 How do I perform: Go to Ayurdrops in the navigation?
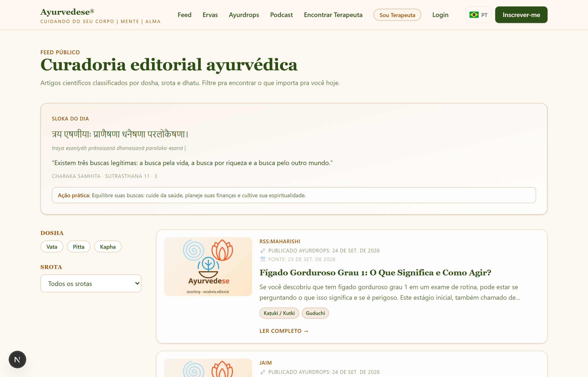(x=244, y=15)
